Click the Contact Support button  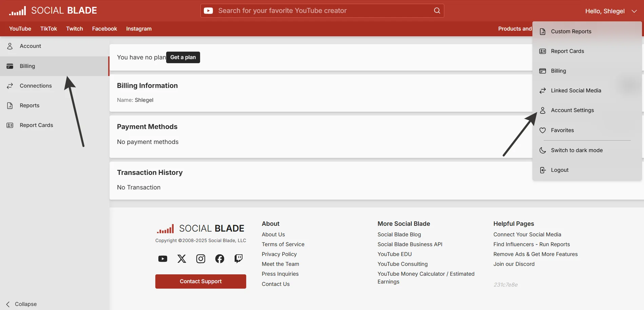pyautogui.click(x=200, y=281)
